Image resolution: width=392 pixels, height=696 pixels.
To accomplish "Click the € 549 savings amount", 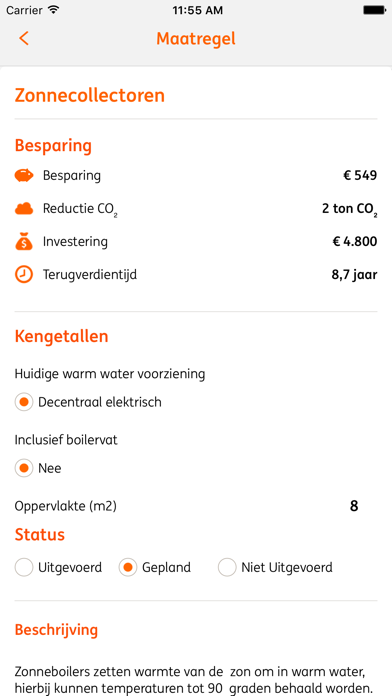I will point(360,175).
